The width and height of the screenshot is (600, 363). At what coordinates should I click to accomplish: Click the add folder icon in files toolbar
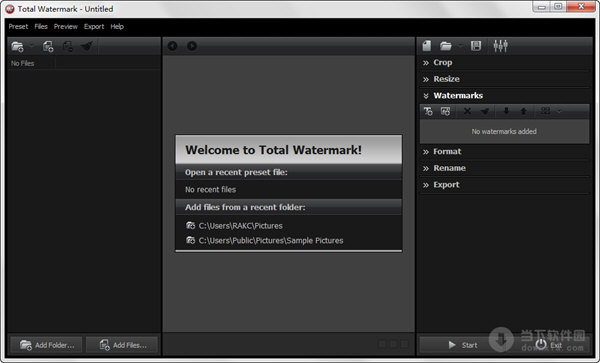coord(17,46)
